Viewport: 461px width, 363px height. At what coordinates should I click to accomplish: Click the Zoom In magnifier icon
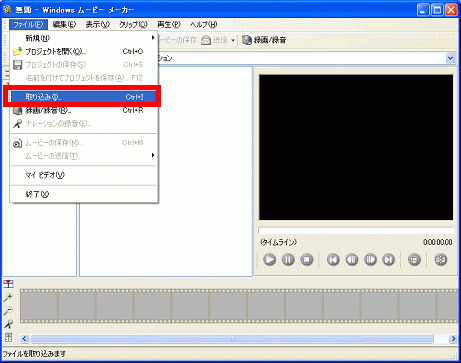pos(8,297)
